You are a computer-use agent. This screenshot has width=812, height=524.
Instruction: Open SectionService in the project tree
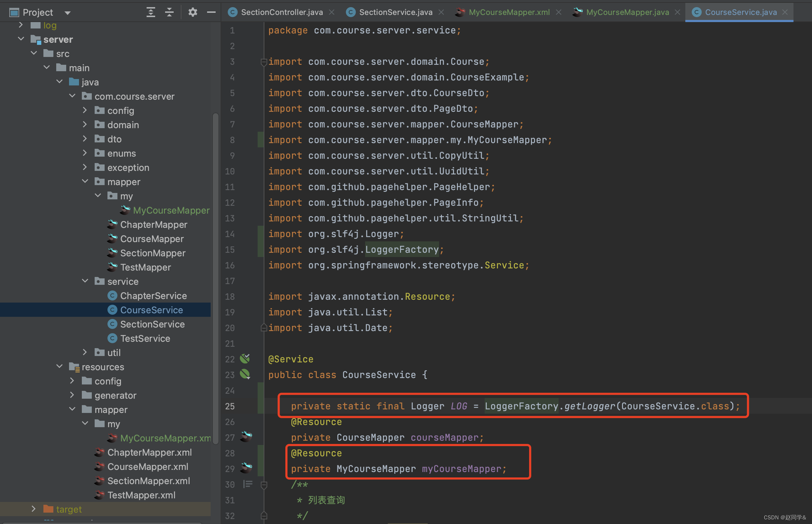152,324
